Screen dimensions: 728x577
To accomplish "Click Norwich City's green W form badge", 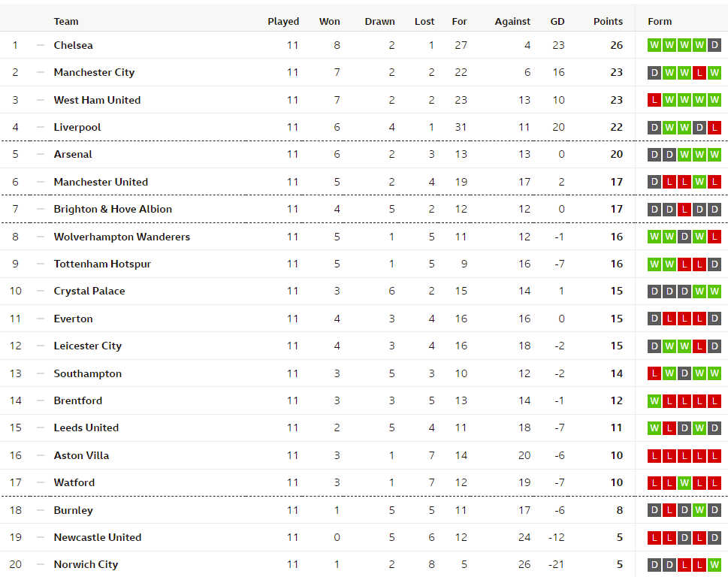I will coord(714,565).
